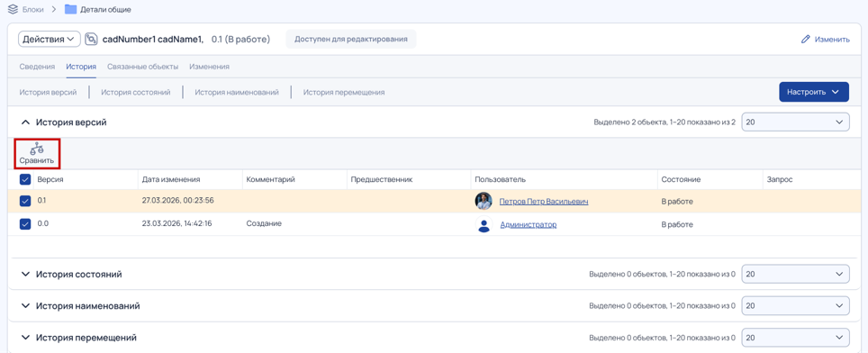This screenshot has width=868, height=353.
Task: Click the Создание comment cell
Action: [x=264, y=223]
